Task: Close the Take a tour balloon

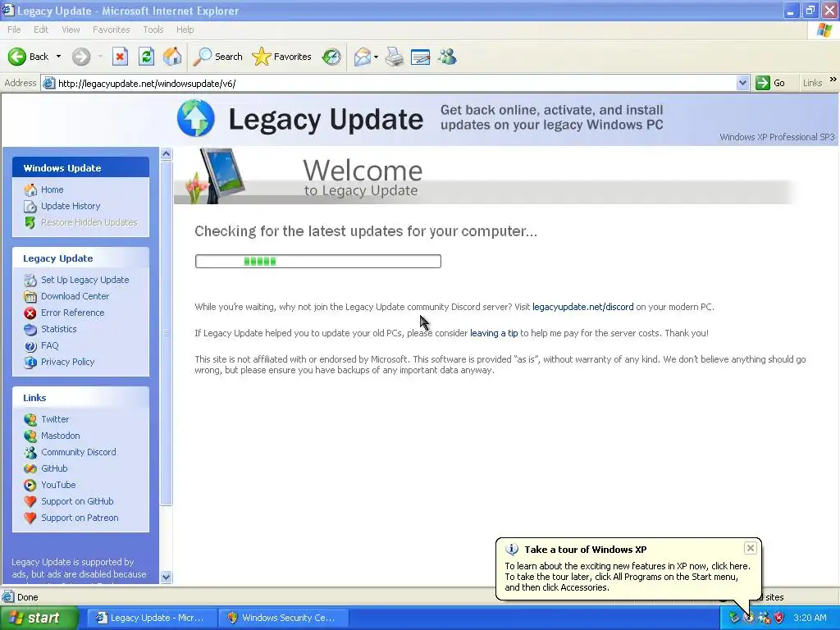Action: [x=751, y=547]
